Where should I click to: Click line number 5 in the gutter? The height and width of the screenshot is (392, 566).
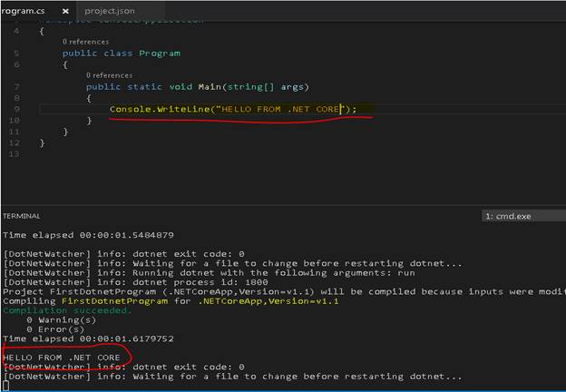coord(16,54)
